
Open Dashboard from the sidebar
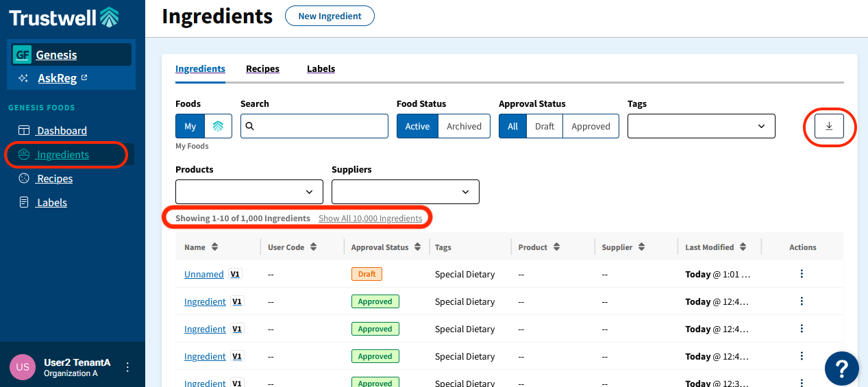point(62,130)
